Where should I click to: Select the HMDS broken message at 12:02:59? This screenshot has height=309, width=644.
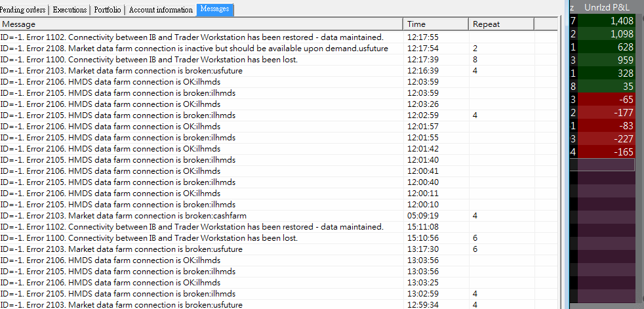[x=118, y=115]
